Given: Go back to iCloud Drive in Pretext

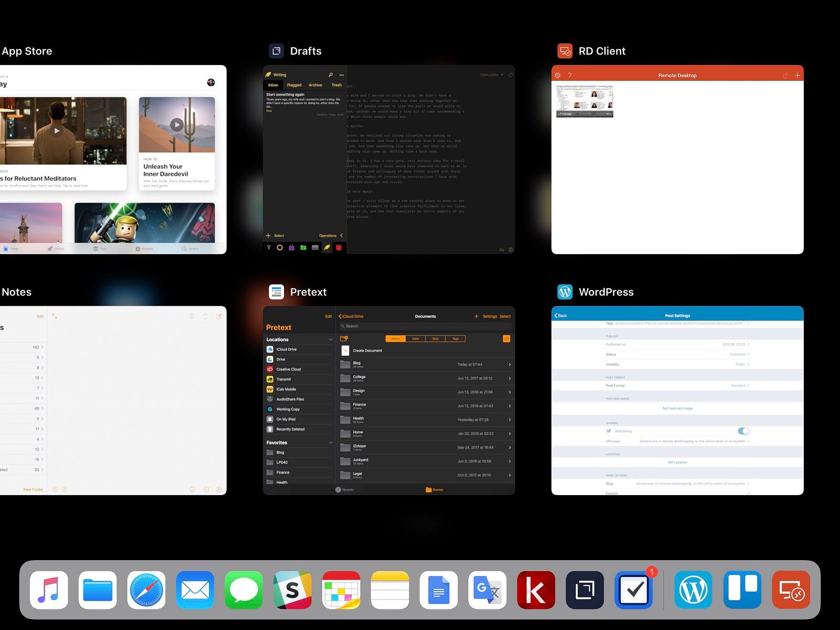Looking at the screenshot, I should click(351, 316).
